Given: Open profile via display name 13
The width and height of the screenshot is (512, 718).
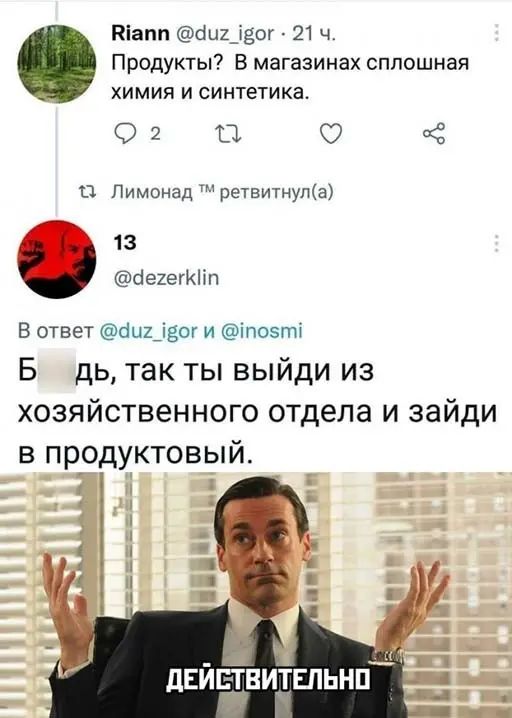Looking at the screenshot, I should tap(124, 242).
